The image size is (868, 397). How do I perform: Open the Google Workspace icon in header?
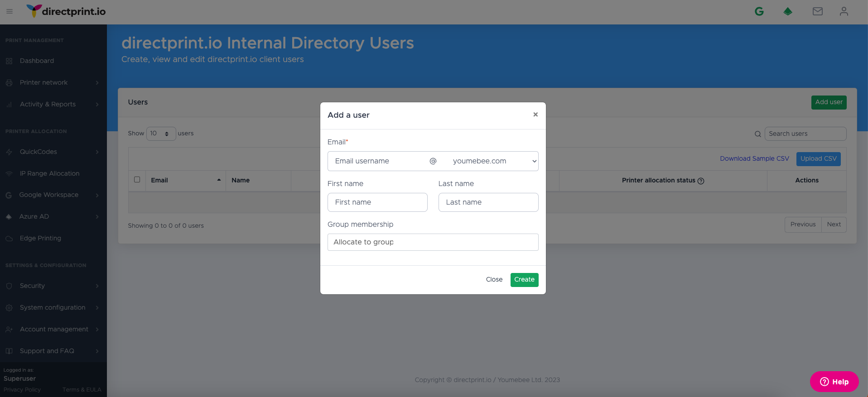pyautogui.click(x=759, y=12)
